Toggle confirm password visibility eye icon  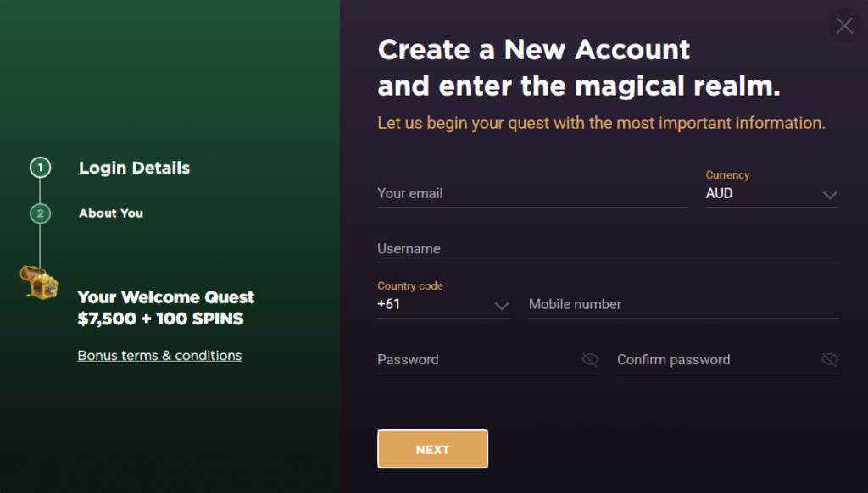click(829, 360)
